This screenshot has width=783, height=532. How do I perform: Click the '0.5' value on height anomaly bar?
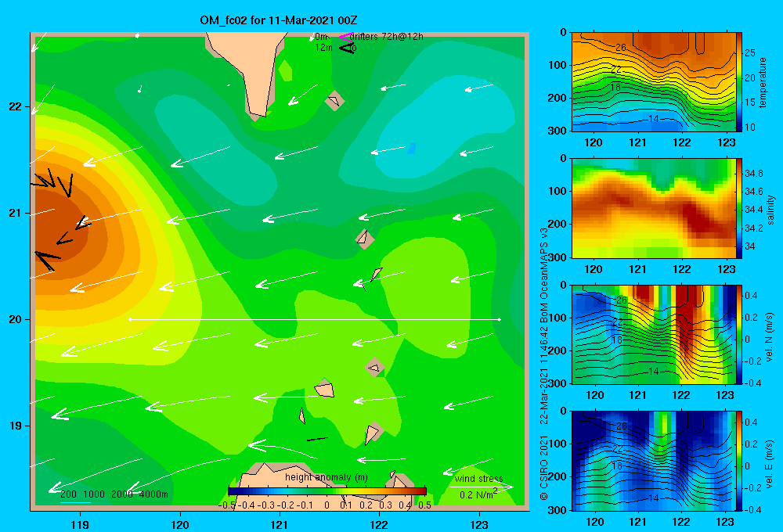[425, 505]
